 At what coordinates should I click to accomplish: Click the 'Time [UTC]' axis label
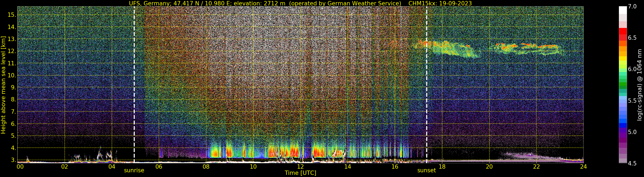(x=300, y=173)
